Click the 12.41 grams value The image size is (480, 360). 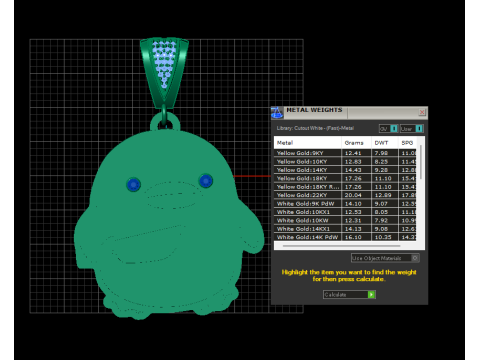point(353,153)
